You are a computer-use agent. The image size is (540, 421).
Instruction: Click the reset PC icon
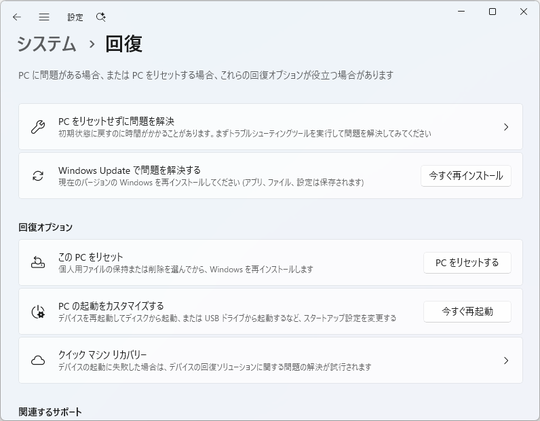click(38, 263)
